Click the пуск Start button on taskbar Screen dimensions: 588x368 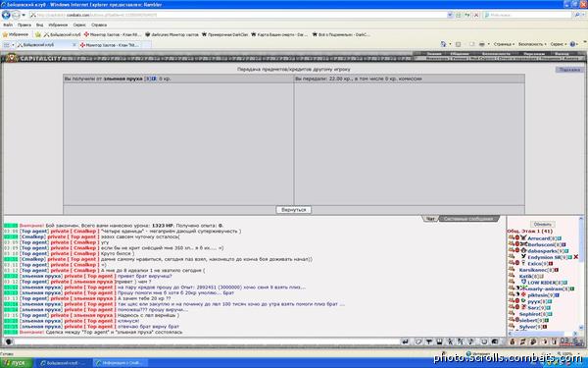(17, 363)
